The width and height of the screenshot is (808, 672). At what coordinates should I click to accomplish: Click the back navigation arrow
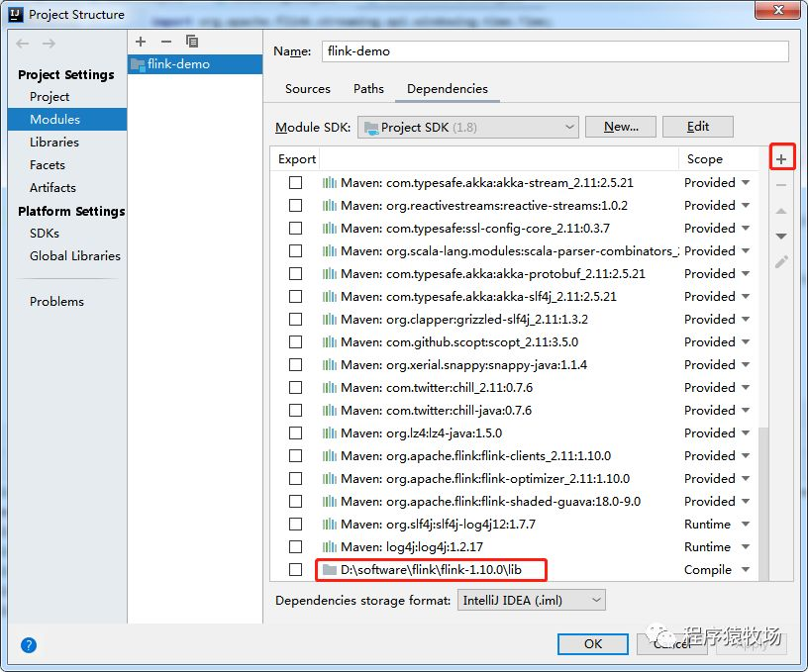(x=22, y=44)
